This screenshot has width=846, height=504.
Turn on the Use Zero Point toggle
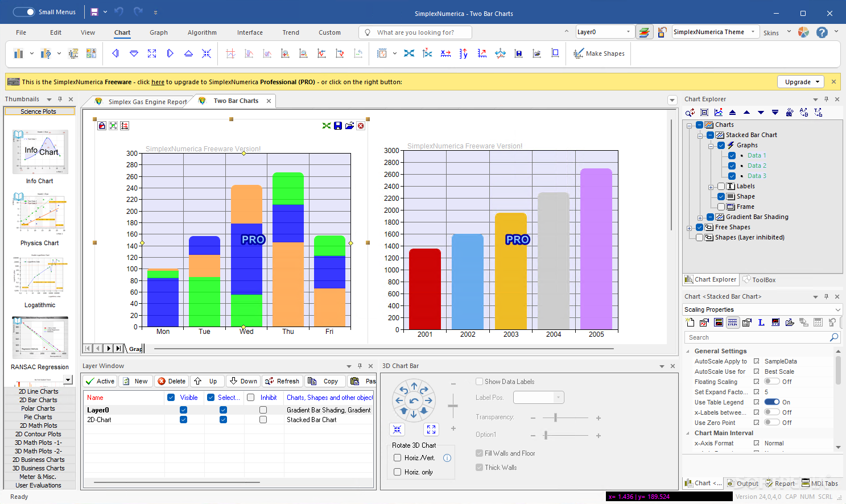pos(772,423)
